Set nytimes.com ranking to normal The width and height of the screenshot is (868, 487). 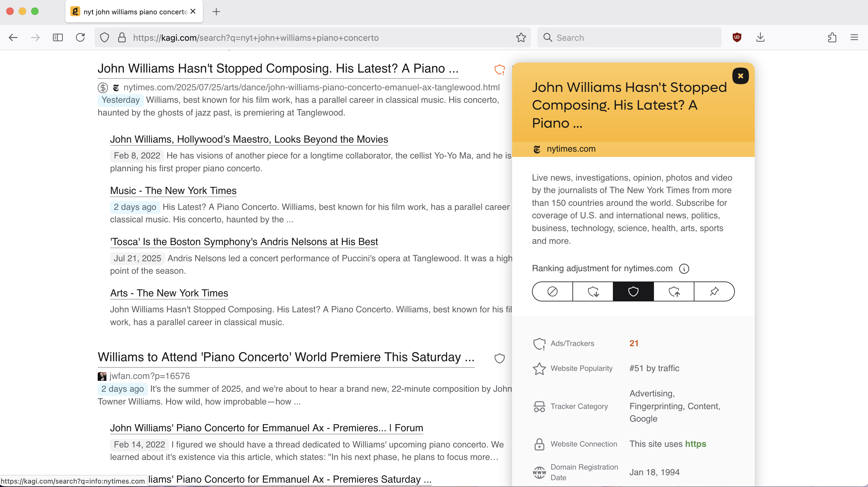point(633,291)
